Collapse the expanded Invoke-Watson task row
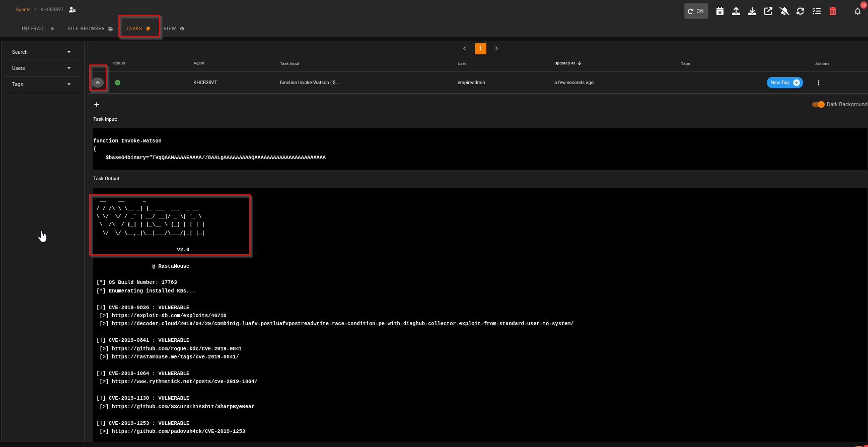 point(98,83)
